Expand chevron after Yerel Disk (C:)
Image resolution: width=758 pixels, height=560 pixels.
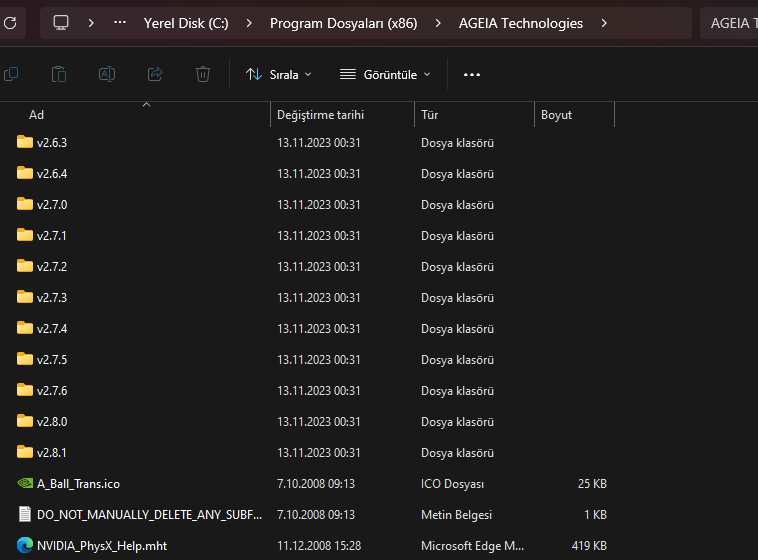pos(249,23)
